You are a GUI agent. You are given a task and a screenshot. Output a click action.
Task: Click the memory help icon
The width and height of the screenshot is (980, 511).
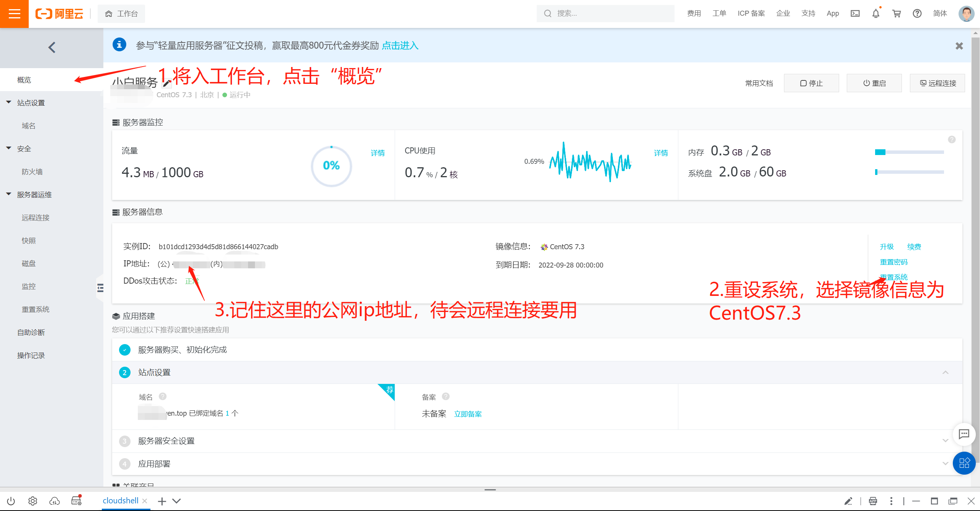[x=952, y=140]
